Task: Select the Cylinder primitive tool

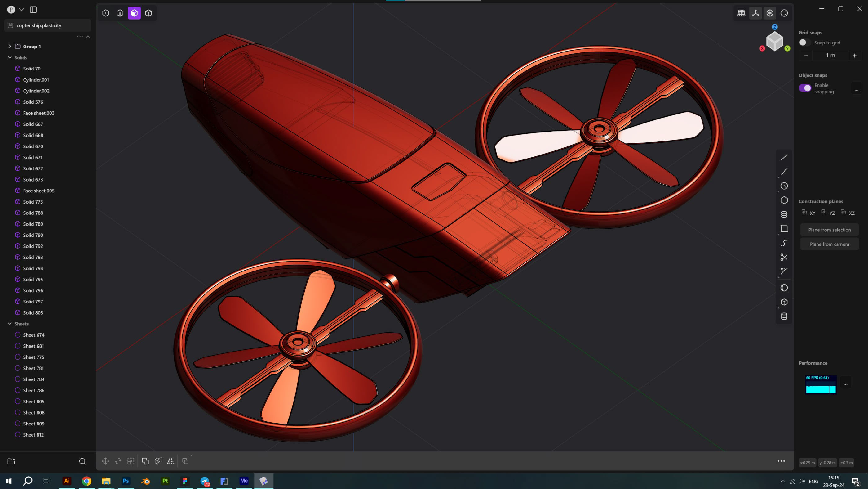Action: pos(784,316)
